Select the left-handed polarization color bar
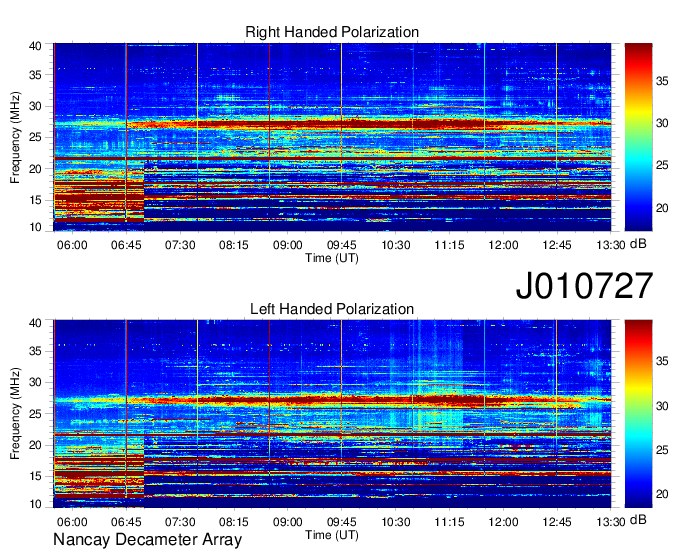 pos(638,414)
